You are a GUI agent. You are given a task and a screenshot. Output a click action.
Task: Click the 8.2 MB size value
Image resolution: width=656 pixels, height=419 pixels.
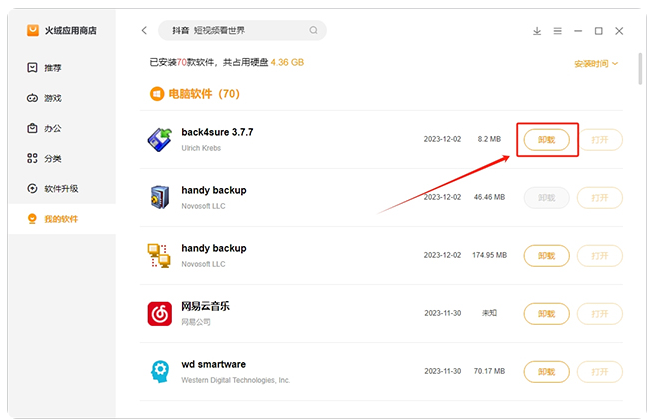pyautogui.click(x=489, y=139)
